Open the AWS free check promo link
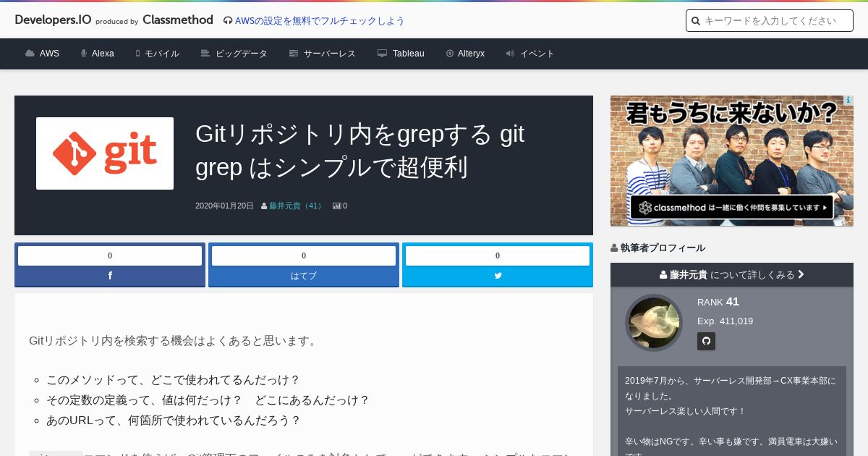This screenshot has height=456, width=868. point(314,21)
